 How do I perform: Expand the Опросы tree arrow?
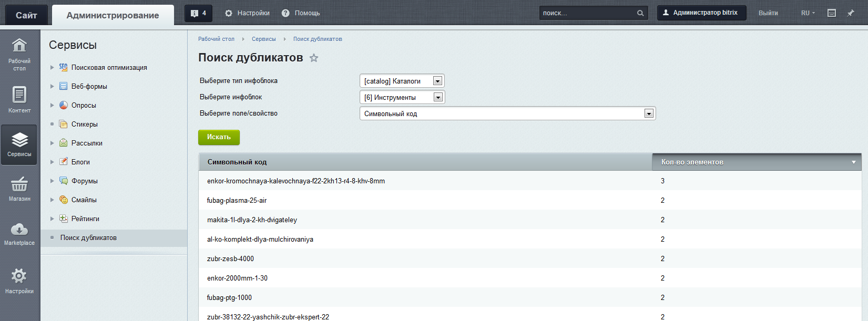coord(52,105)
